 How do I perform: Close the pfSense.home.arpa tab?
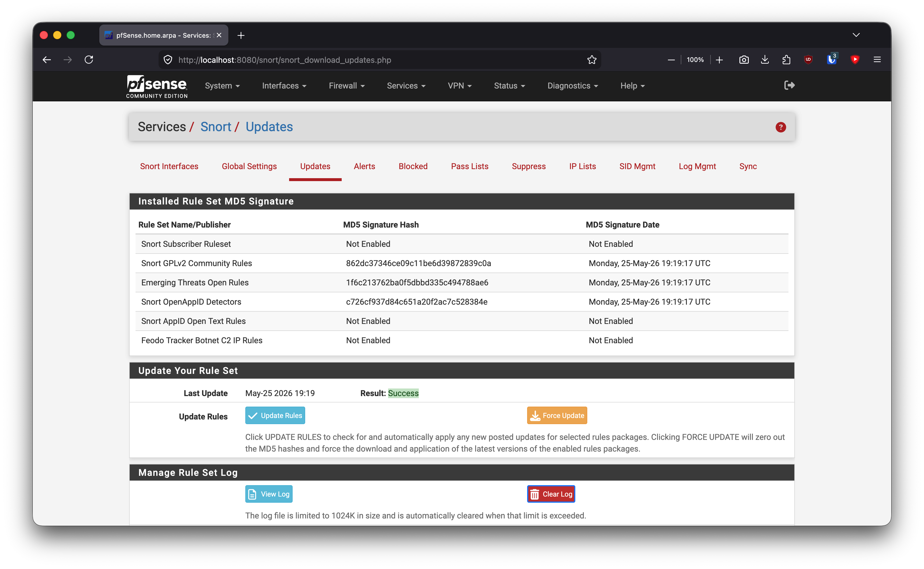(x=219, y=35)
